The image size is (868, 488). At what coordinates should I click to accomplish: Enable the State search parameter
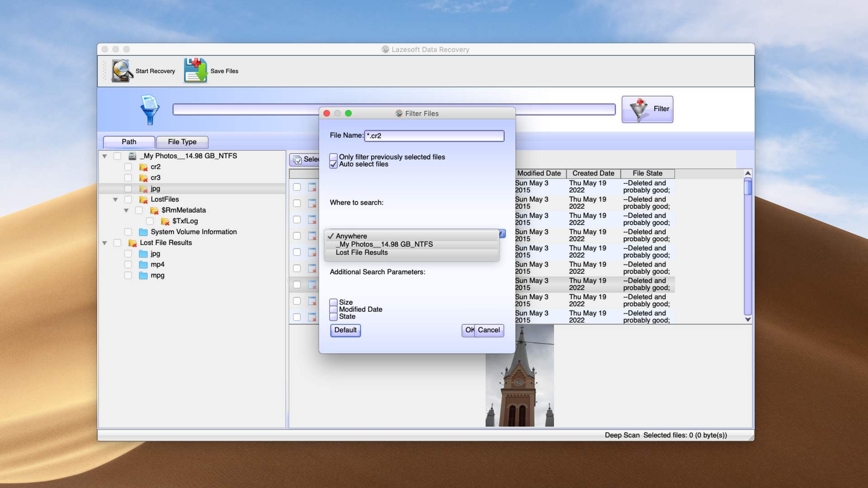pyautogui.click(x=333, y=317)
